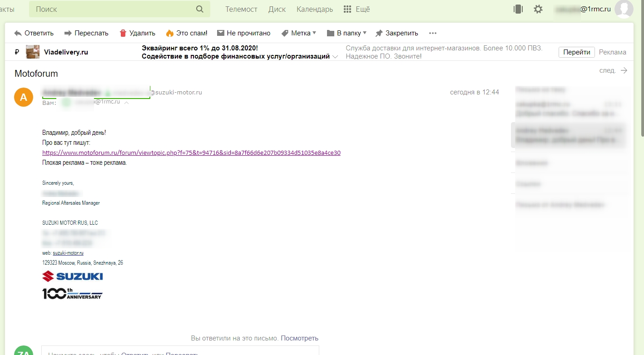Click inside the Поиск search field
The width and height of the screenshot is (644, 355).
click(114, 9)
